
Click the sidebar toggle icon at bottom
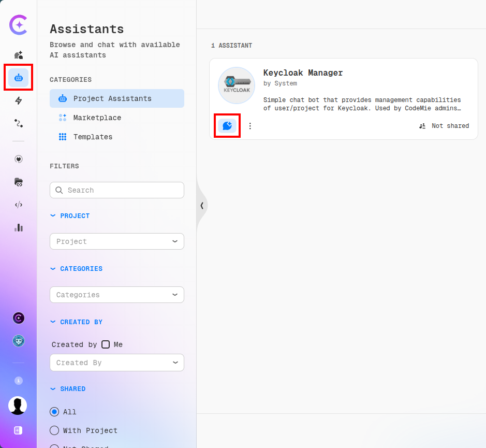pyautogui.click(x=18, y=430)
